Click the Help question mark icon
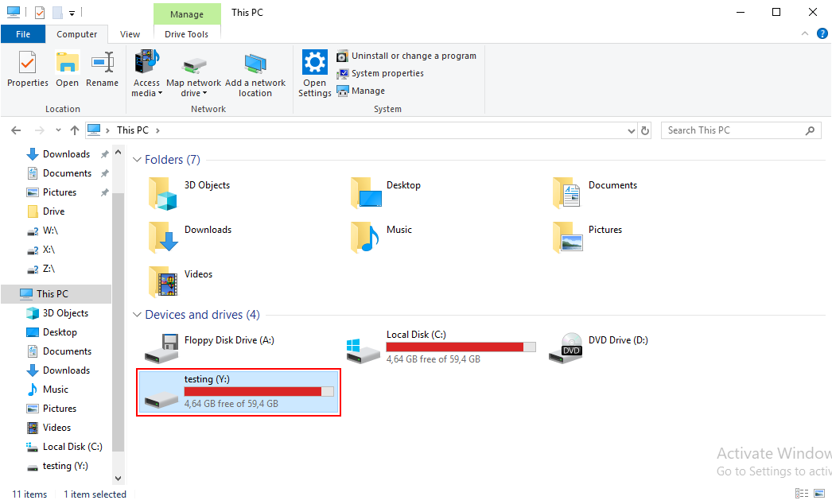The image size is (832, 504). tap(822, 34)
